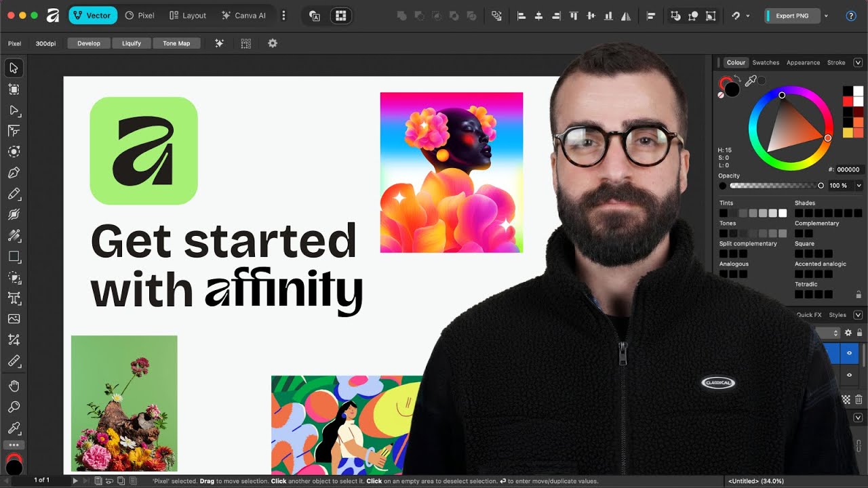This screenshot has width=868, height=488.
Task: Select the red recent colour swatch
Action: (x=848, y=101)
